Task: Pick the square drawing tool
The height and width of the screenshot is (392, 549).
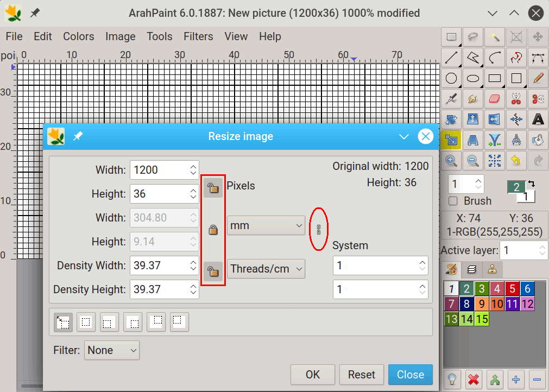Action: [516, 78]
